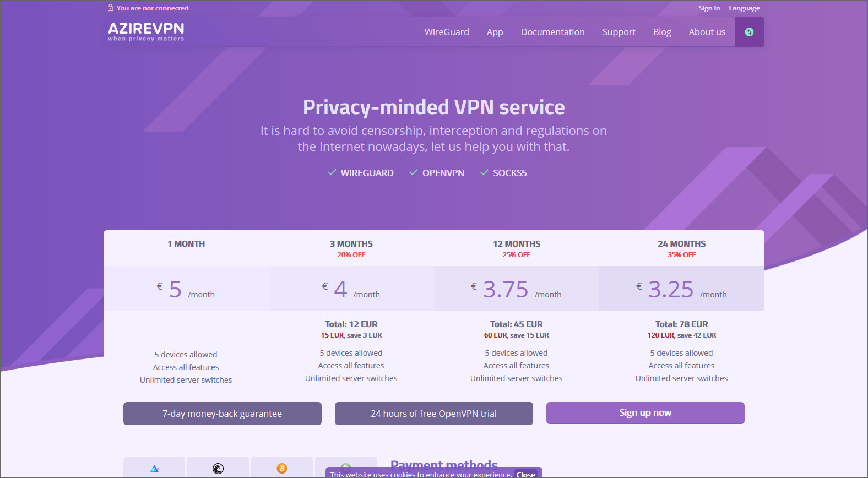Click 'Total: 12 EUR' text
The width and height of the screenshot is (868, 478).
click(x=351, y=324)
